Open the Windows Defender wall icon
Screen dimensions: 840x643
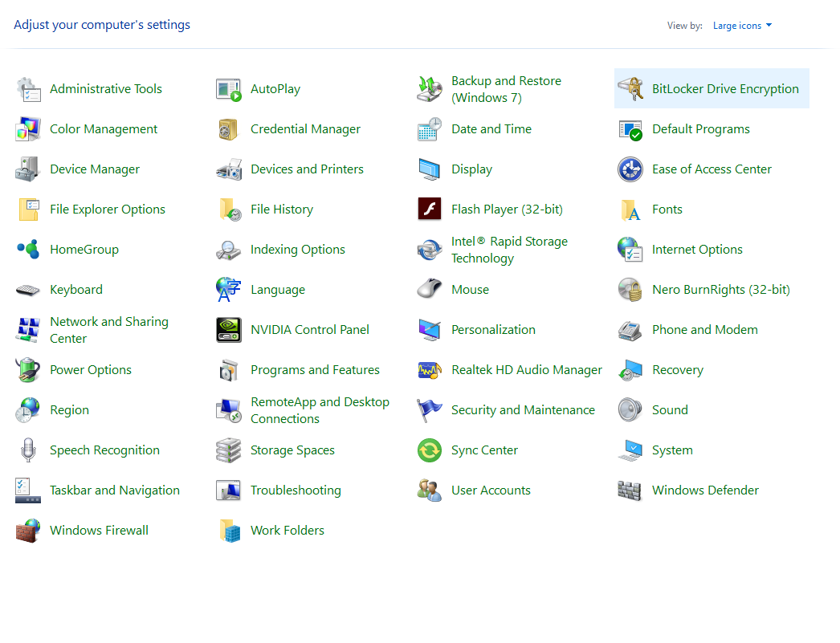[x=630, y=490]
